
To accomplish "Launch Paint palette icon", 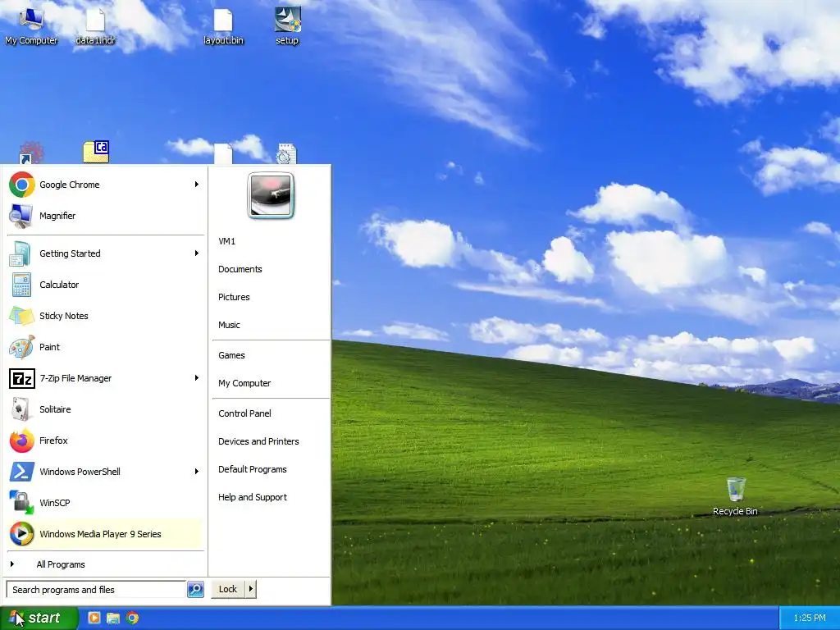I will 22,347.
